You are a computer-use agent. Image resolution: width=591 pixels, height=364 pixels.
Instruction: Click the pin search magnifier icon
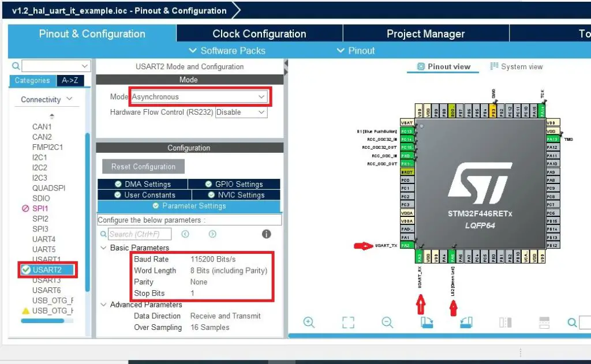coord(572,322)
